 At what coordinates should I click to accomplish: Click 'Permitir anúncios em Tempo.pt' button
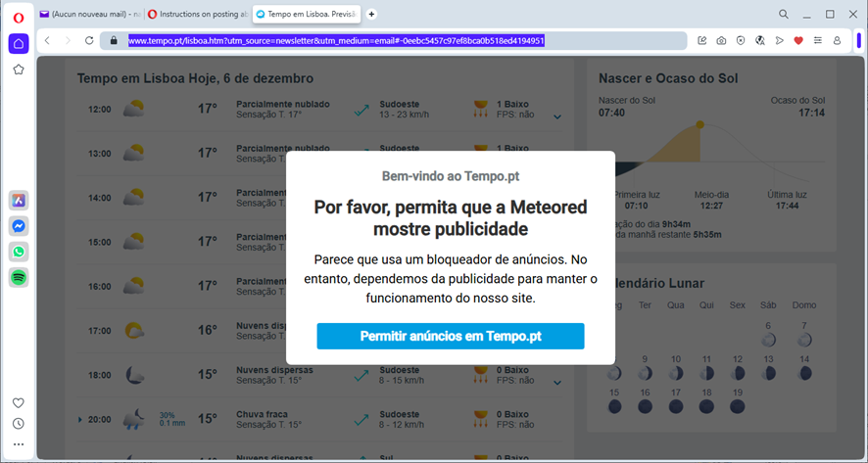(451, 337)
